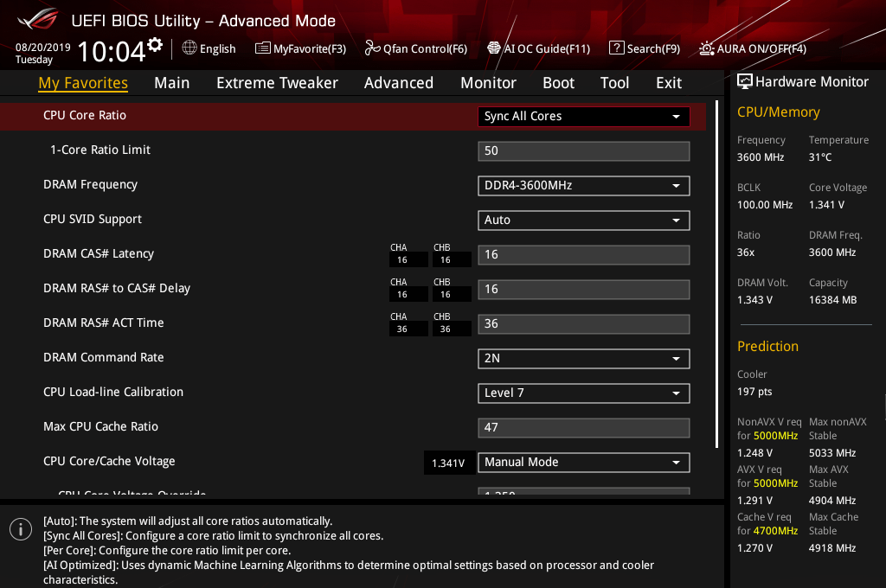Screen dimensions: 886x588
Task: Click the 1-Core Ratio Limit field
Action: (584, 151)
